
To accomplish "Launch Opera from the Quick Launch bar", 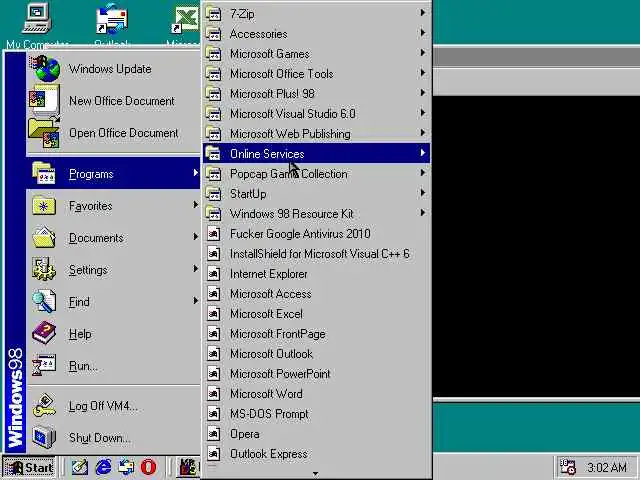I will [x=149, y=467].
